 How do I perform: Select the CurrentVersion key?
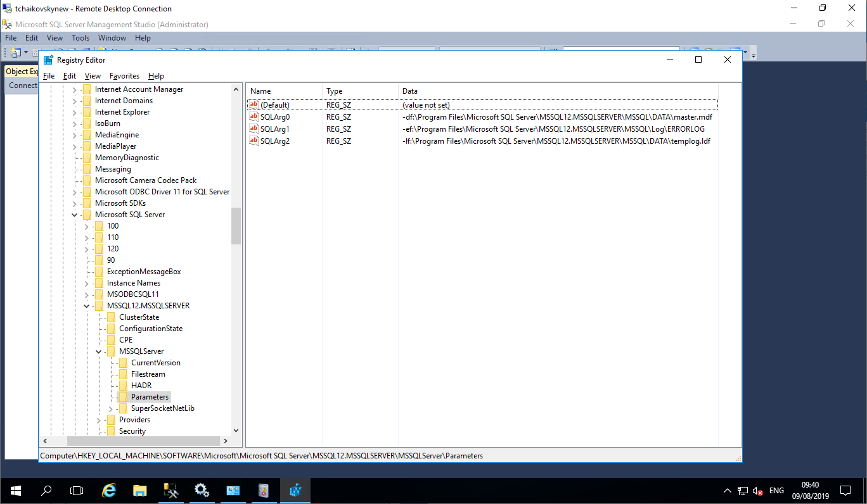tap(155, 363)
